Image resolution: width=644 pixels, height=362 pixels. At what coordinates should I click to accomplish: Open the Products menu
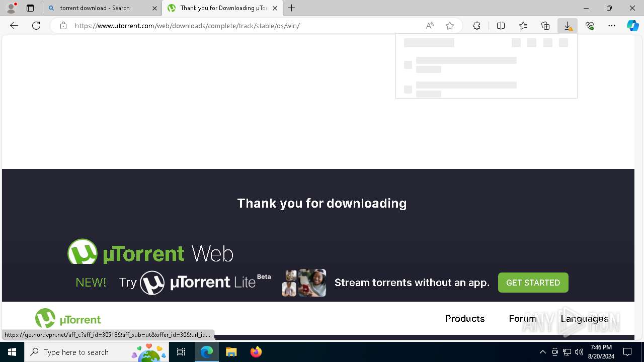(465, 319)
